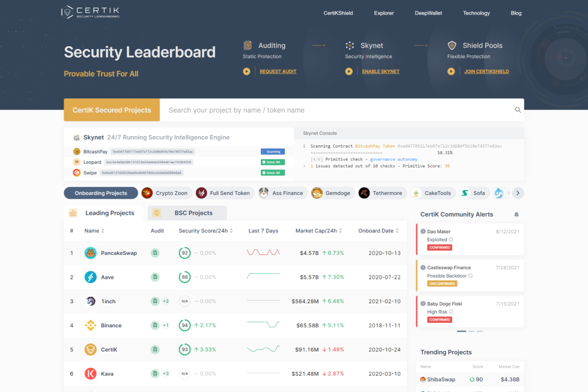Screen dimensions: 588x392
Task: Open ShibaSwap in Trending Projects
Action: pos(470,379)
